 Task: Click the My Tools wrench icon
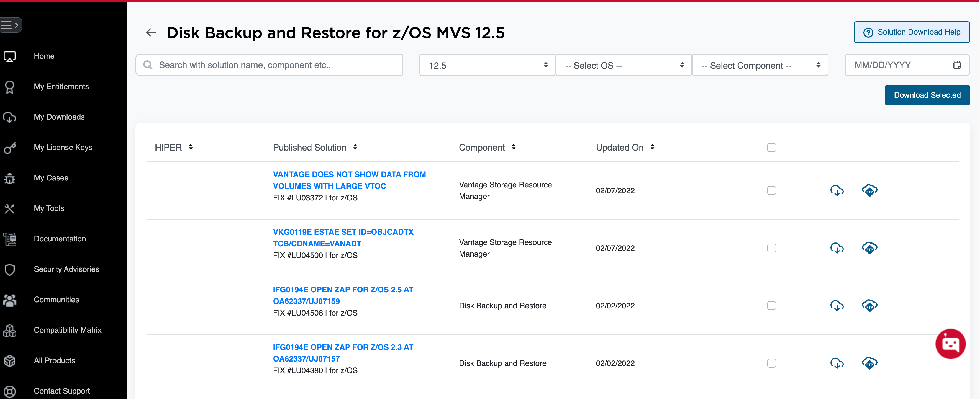9,209
